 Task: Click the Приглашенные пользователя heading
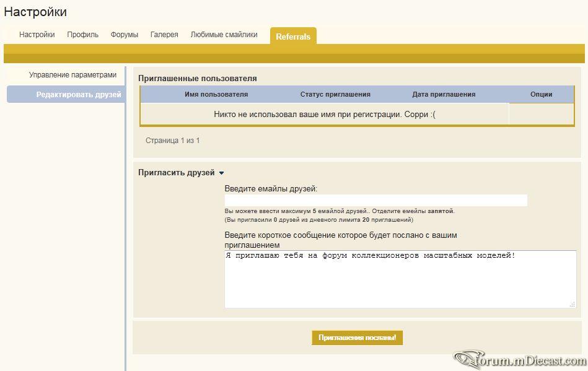click(197, 78)
